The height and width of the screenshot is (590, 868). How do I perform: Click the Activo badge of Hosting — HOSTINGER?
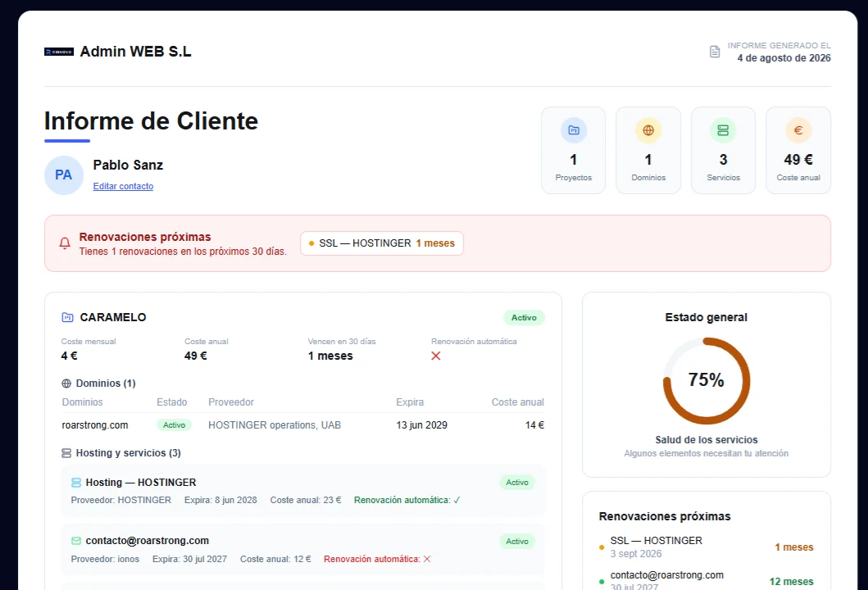[517, 483]
